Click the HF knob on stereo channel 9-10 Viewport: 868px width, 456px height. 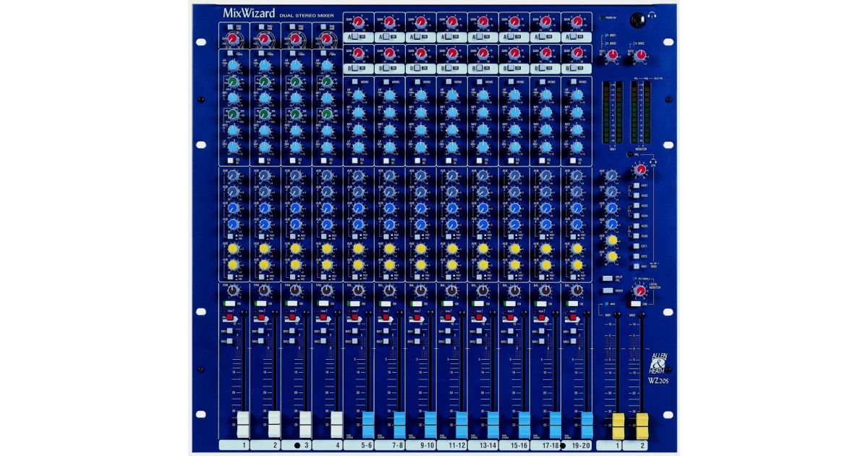[421, 95]
